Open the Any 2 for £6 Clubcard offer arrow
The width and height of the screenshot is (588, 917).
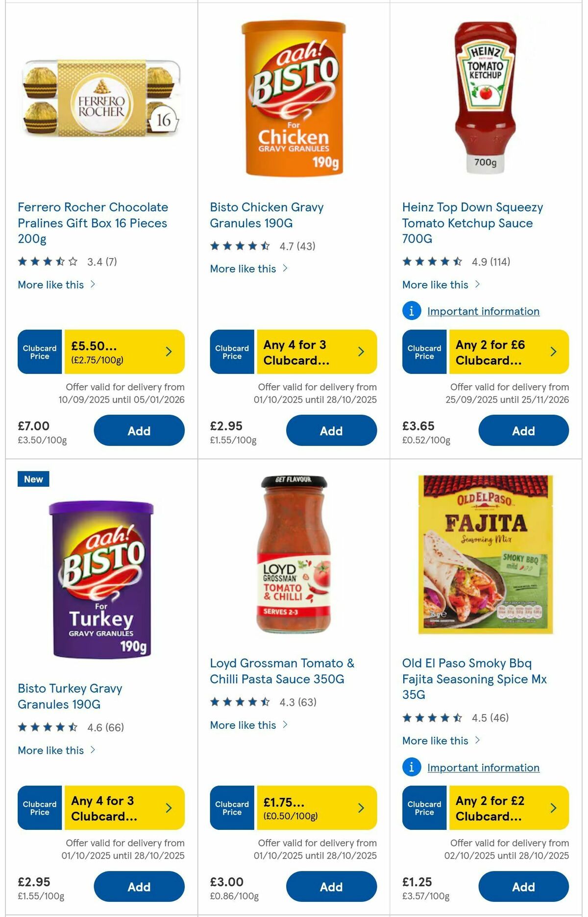(x=553, y=351)
